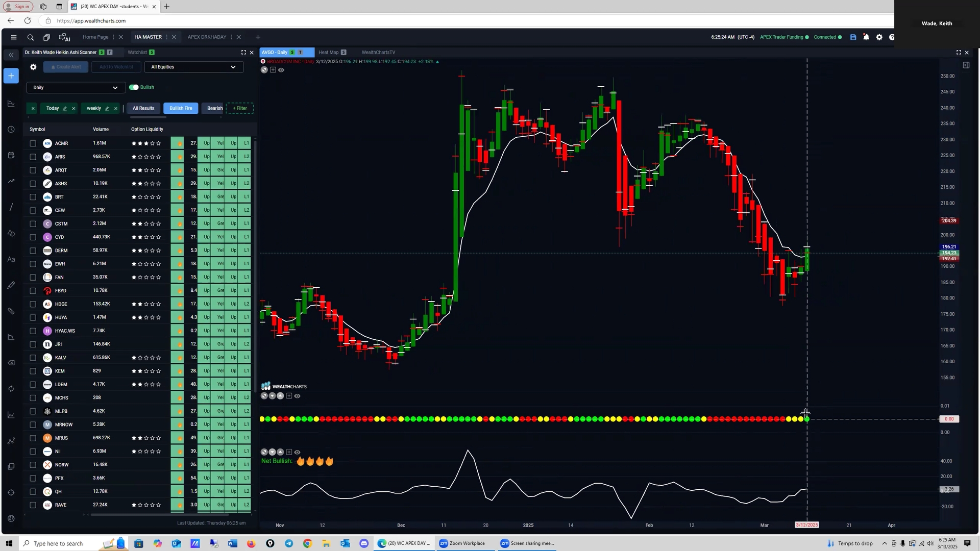Click the Add to Watchlist button
This screenshot has height=551, width=980.
pos(116,67)
